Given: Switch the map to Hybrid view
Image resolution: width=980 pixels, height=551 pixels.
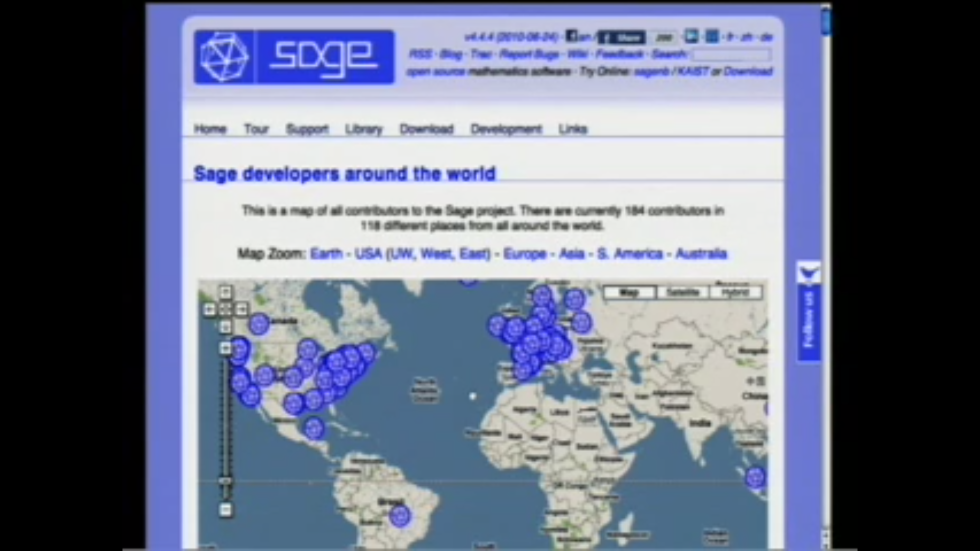Looking at the screenshot, I should 735,292.
